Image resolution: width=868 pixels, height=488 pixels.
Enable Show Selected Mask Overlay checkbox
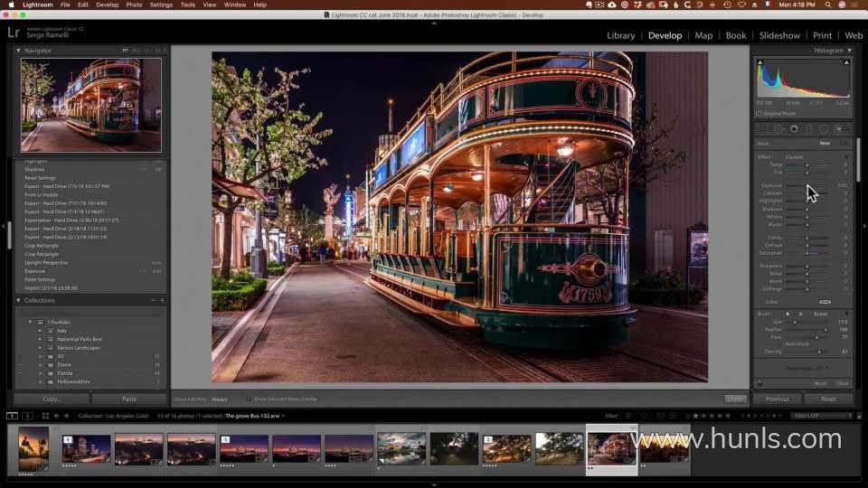tap(250, 399)
